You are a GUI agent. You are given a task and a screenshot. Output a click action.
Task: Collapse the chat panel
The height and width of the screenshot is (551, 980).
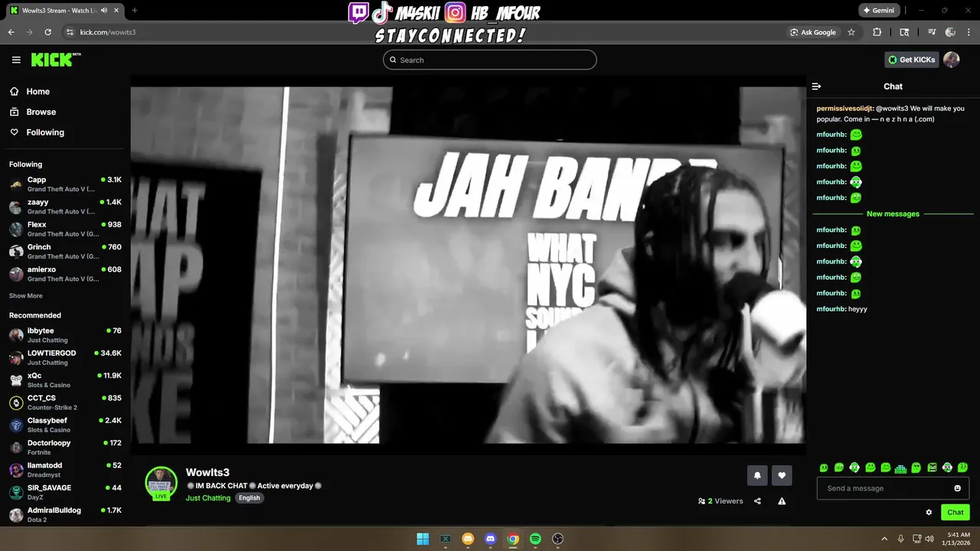click(x=816, y=86)
